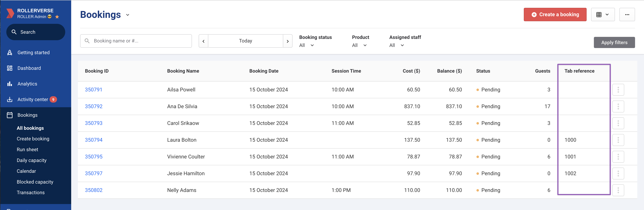The image size is (644, 210).
Task: Click the Balance ($) column header
Action: click(x=449, y=71)
